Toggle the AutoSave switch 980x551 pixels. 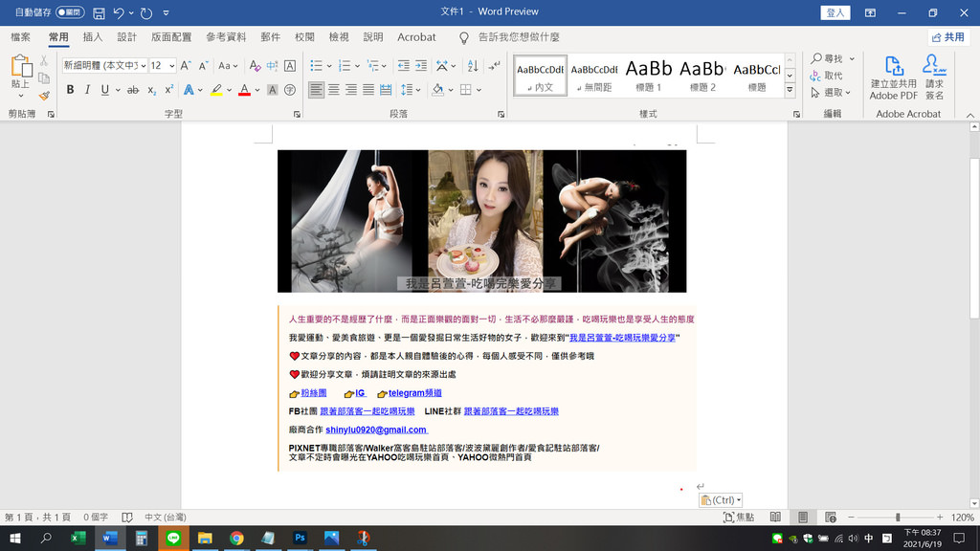(70, 12)
